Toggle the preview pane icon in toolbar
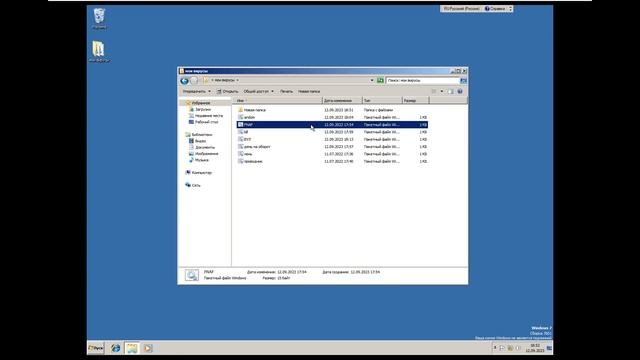This screenshot has width=640, height=360. pyautogui.click(x=451, y=91)
